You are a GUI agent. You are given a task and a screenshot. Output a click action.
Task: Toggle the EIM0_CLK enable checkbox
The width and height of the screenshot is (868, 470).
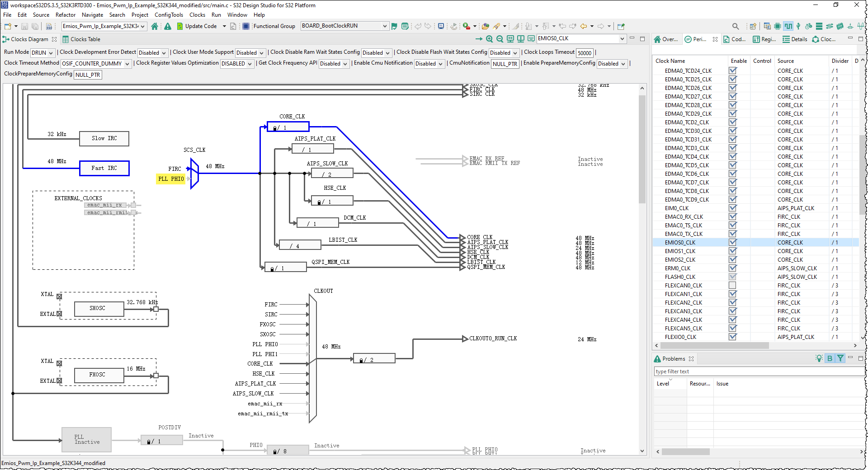click(x=732, y=208)
